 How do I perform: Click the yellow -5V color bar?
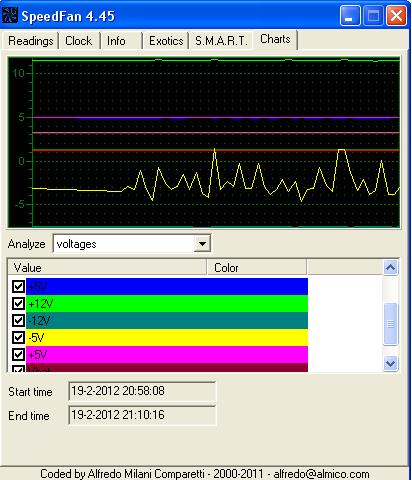click(167, 337)
